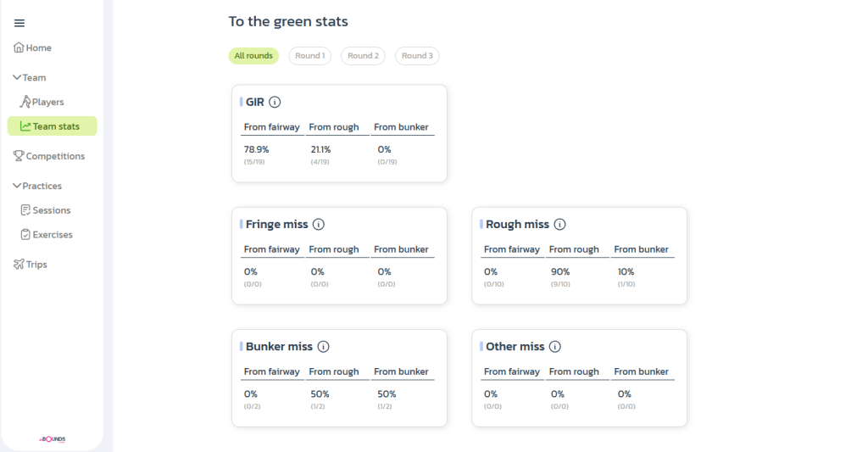Open the hamburger menu icon

(19, 23)
